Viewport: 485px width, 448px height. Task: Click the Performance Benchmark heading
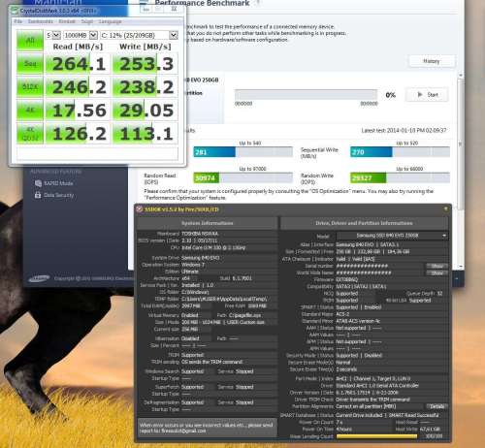pyautogui.click(x=202, y=3)
